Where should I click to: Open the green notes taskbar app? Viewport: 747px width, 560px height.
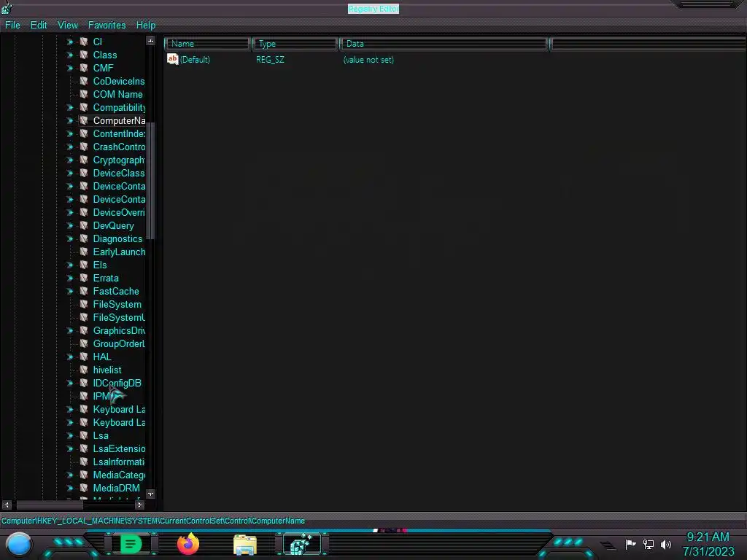[x=131, y=544]
